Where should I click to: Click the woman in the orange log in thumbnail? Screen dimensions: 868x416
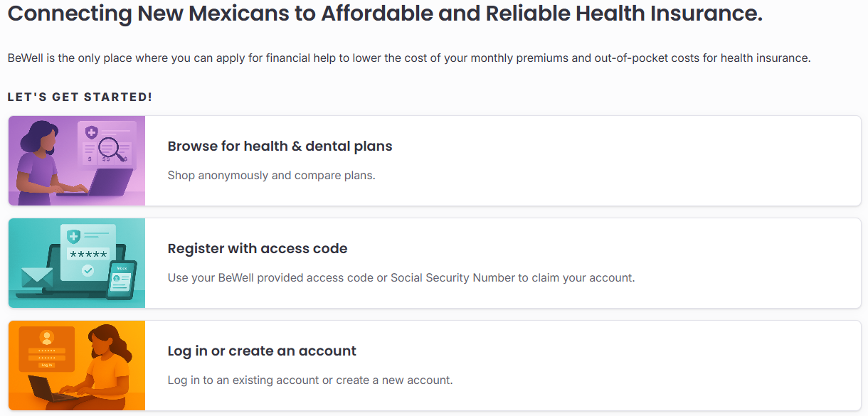[108, 363]
